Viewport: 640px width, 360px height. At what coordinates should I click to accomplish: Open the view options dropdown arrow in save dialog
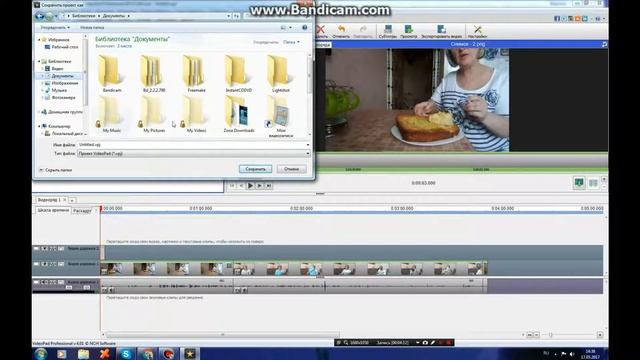(291, 27)
